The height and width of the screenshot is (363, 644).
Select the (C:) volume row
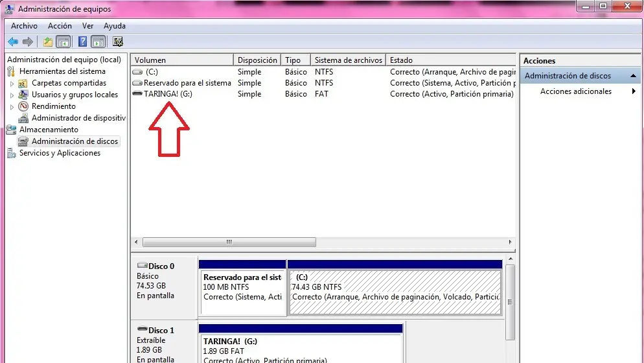(x=323, y=72)
